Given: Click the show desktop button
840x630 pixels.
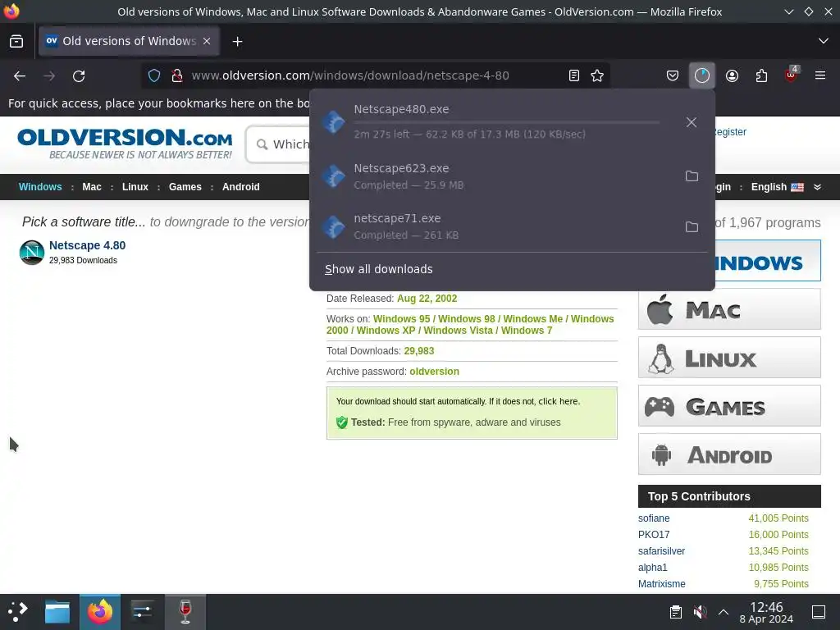Looking at the screenshot, I should 819,612.
